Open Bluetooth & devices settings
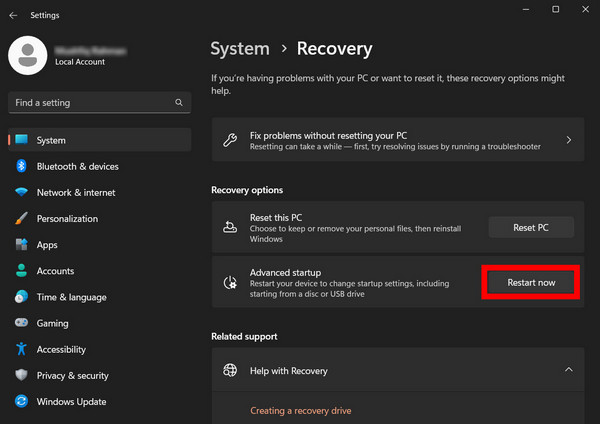Screen dimensions: 600x424 point(78,166)
